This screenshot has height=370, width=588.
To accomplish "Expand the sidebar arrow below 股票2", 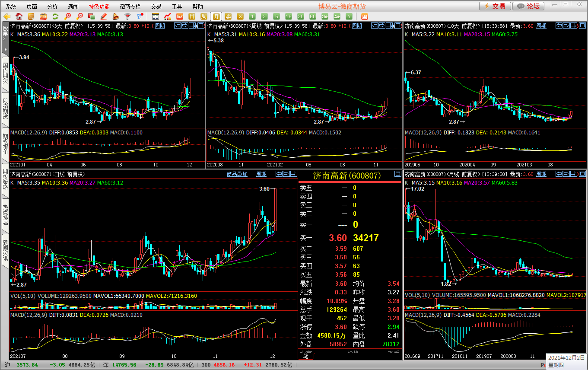I will tap(5, 49).
